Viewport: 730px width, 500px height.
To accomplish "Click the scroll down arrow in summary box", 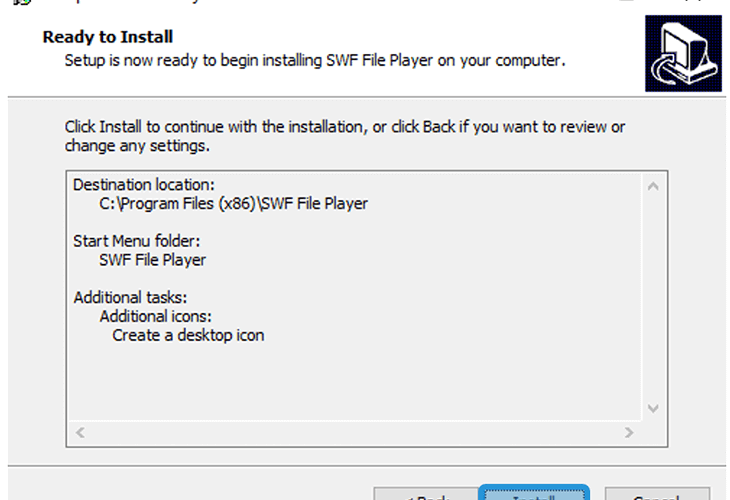I will click(653, 408).
